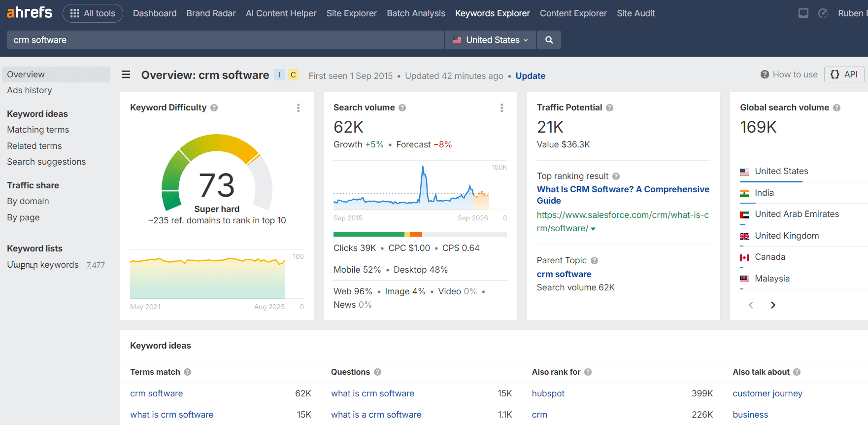
Task: Open Brand Radar in top navigation
Action: pos(211,13)
